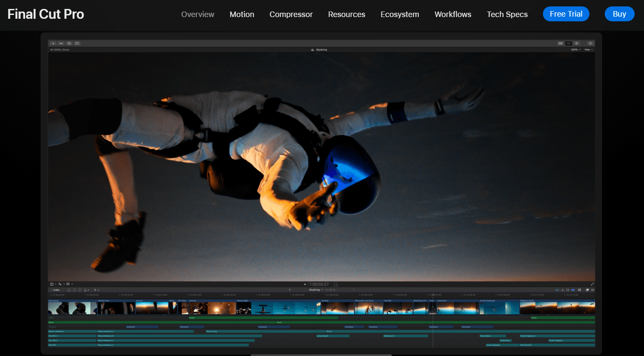Open the 200% viewer zoom dropdown
This screenshot has width=644, height=356.
coord(576,49)
